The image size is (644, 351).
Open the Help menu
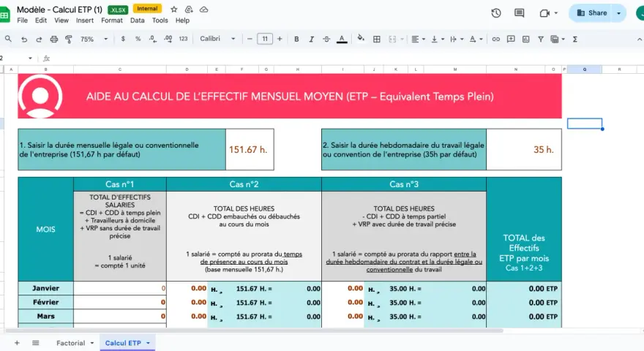tap(182, 20)
